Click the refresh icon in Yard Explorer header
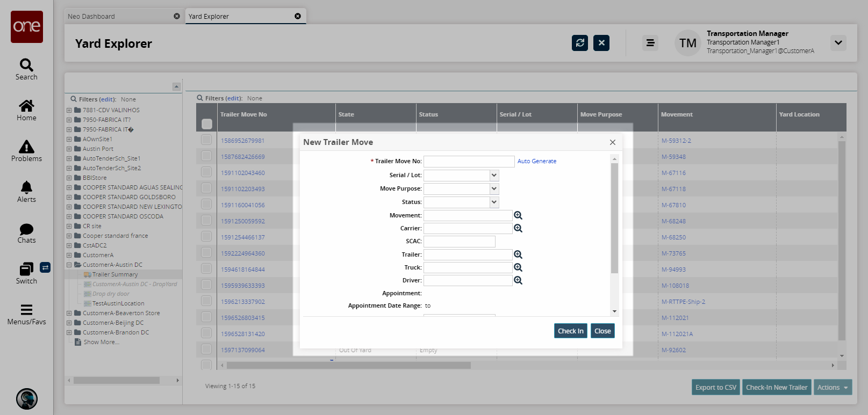 point(580,43)
